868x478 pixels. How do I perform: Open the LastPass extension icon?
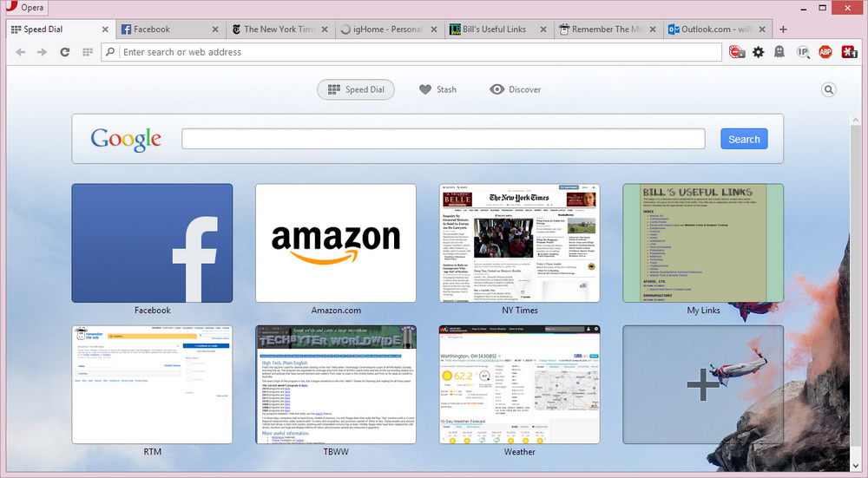tap(849, 52)
